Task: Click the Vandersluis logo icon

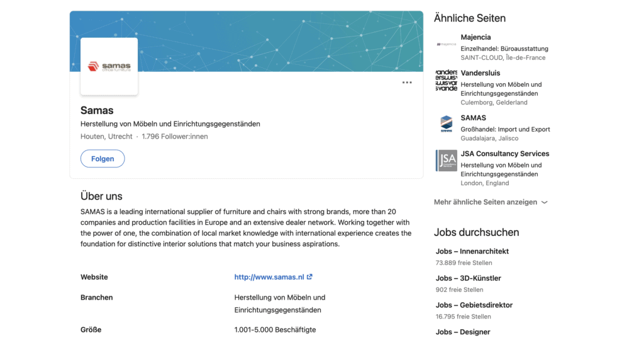Action: [447, 80]
